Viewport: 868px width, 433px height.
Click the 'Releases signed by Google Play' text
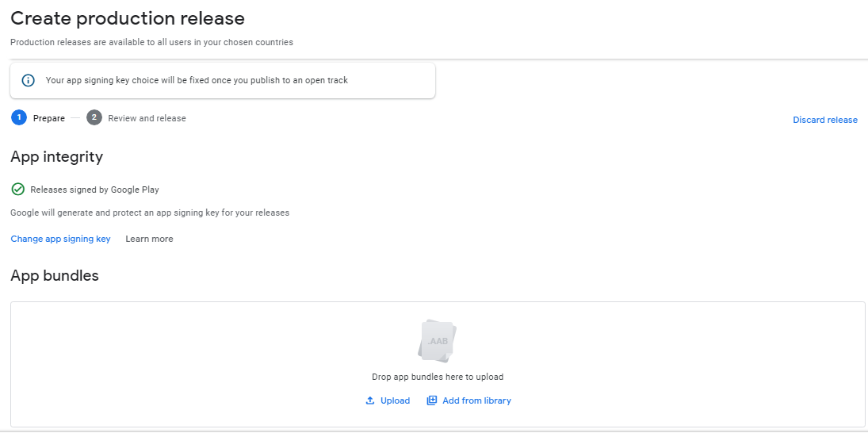point(94,190)
